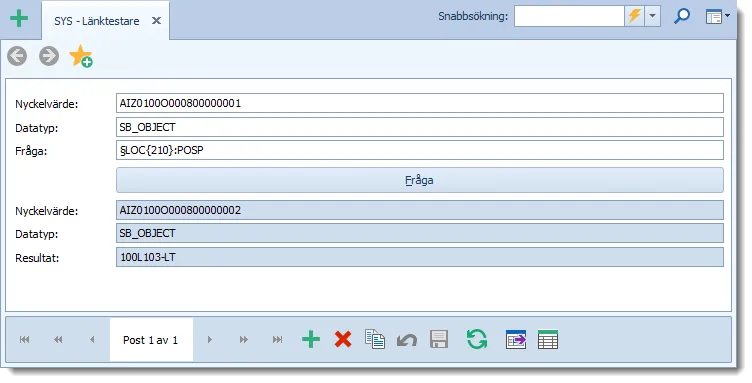752x383 pixels.
Task: Refresh the data with green arrows icon
Action: pyautogui.click(x=477, y=339)
